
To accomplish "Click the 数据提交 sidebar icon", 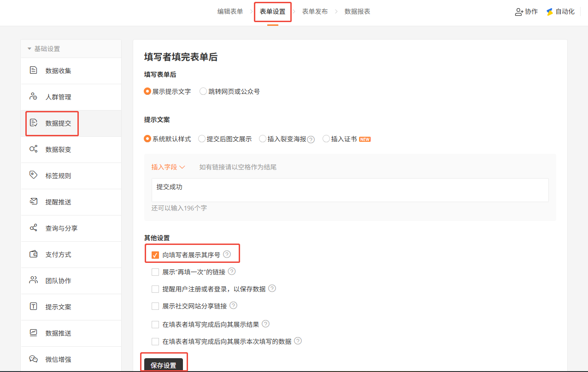I will 33,123.
